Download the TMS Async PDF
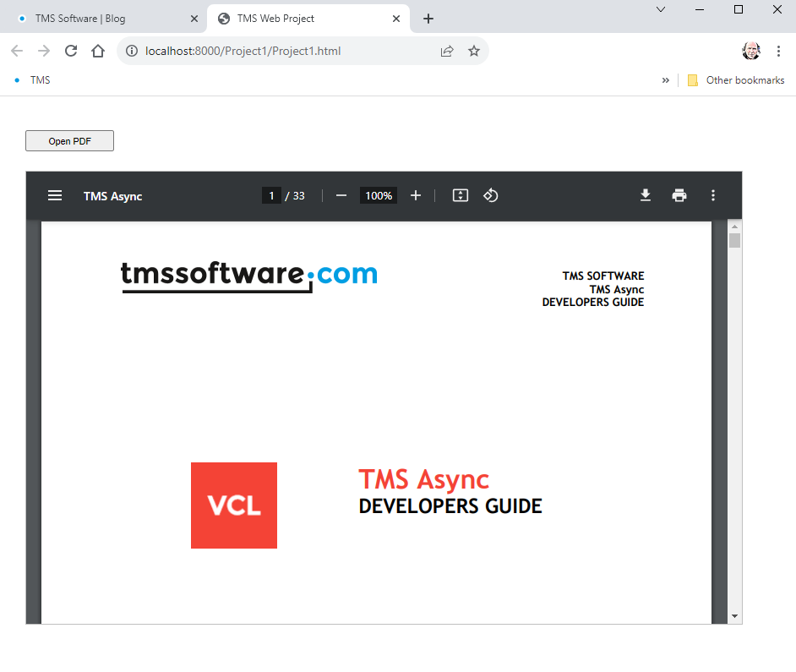This screenshot has width=796, height=672. tap(646, 195)
